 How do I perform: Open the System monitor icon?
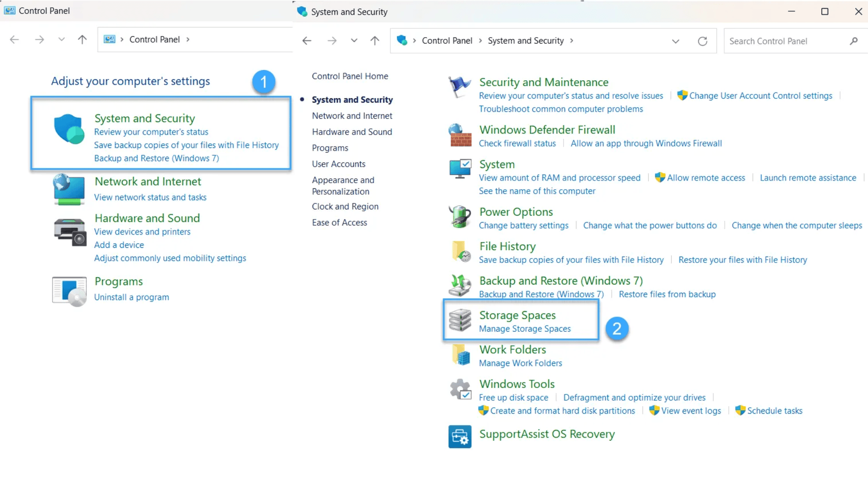460,169
